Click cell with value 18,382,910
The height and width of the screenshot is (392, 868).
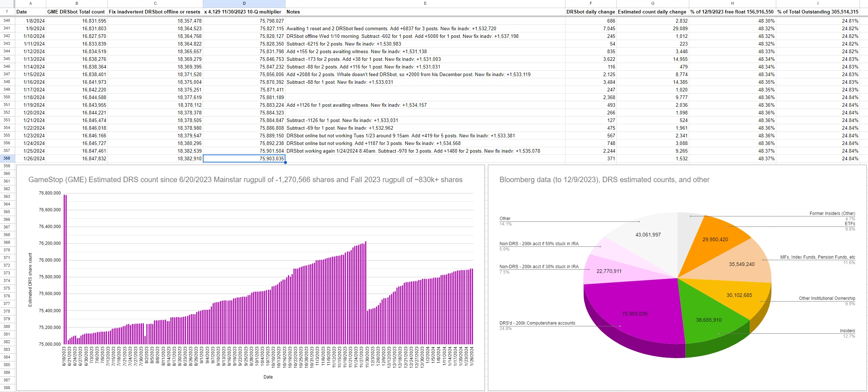click(155, 158)
